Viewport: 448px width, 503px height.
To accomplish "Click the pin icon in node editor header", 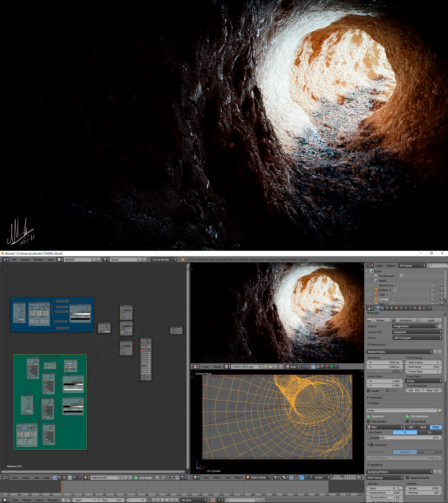I will click(x=157, y=477).
